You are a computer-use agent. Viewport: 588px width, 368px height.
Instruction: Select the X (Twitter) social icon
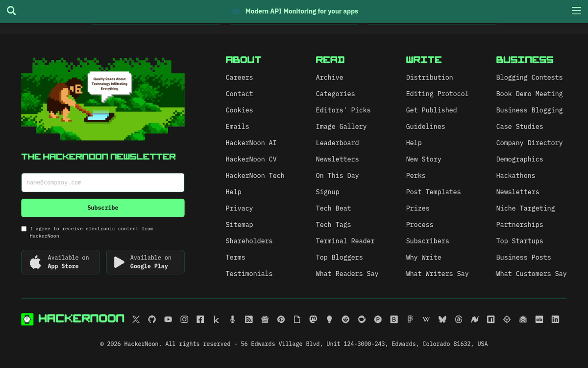(136, 319)
